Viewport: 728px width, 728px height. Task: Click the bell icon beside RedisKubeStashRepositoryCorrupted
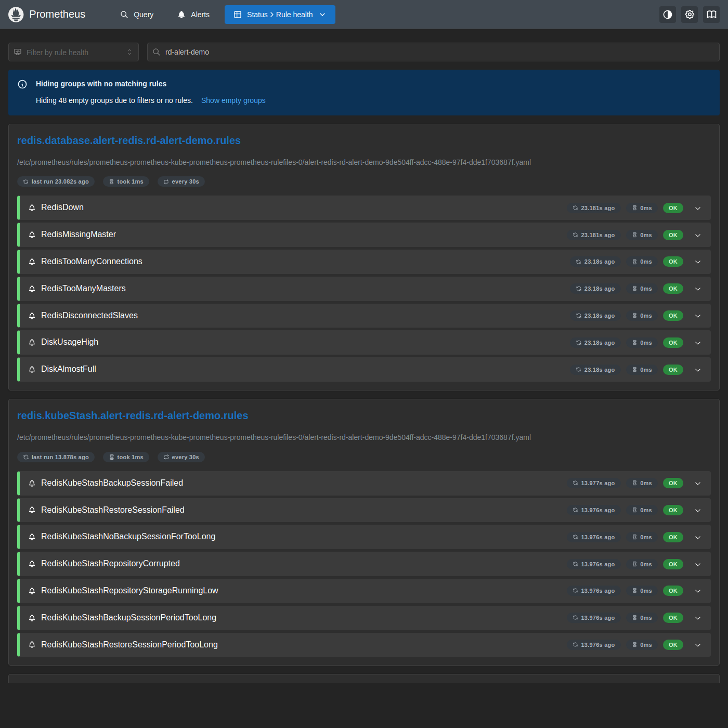(32, 564)
